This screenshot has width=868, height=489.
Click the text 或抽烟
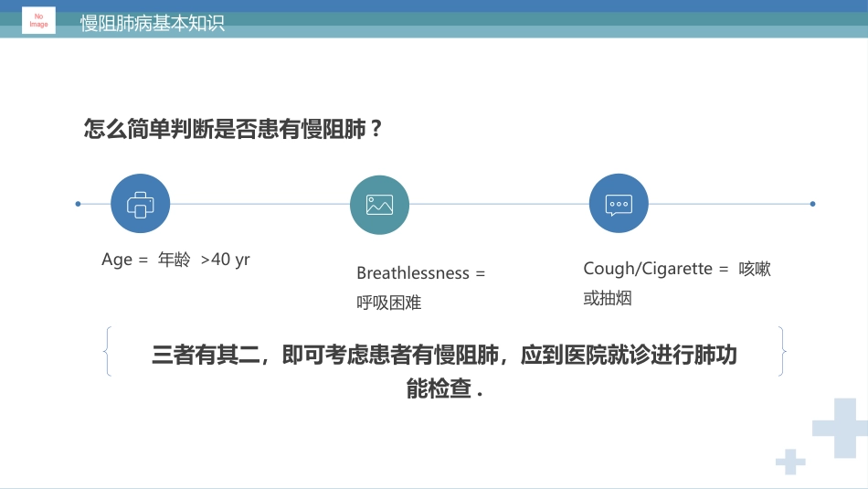(608, 298)
